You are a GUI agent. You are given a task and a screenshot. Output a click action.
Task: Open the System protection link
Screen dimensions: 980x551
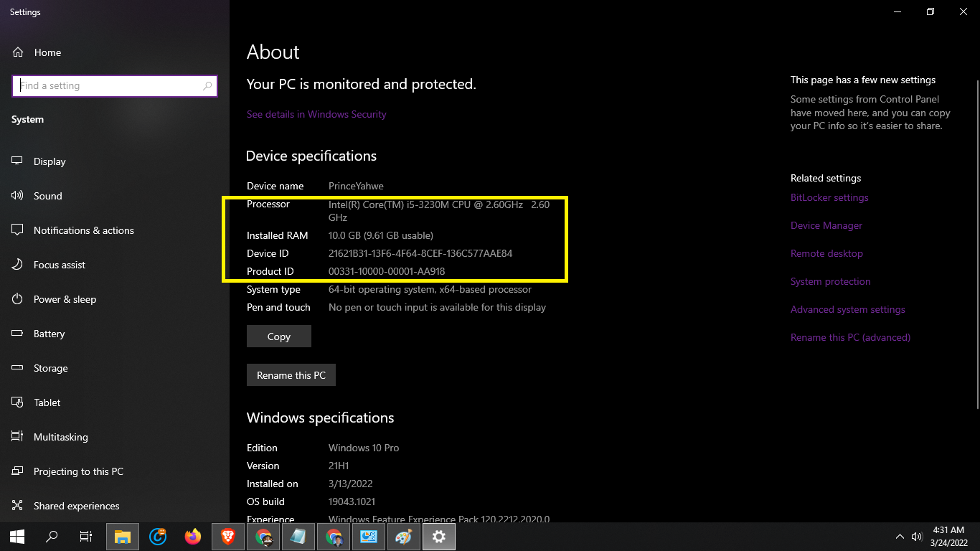coord(831,281)
